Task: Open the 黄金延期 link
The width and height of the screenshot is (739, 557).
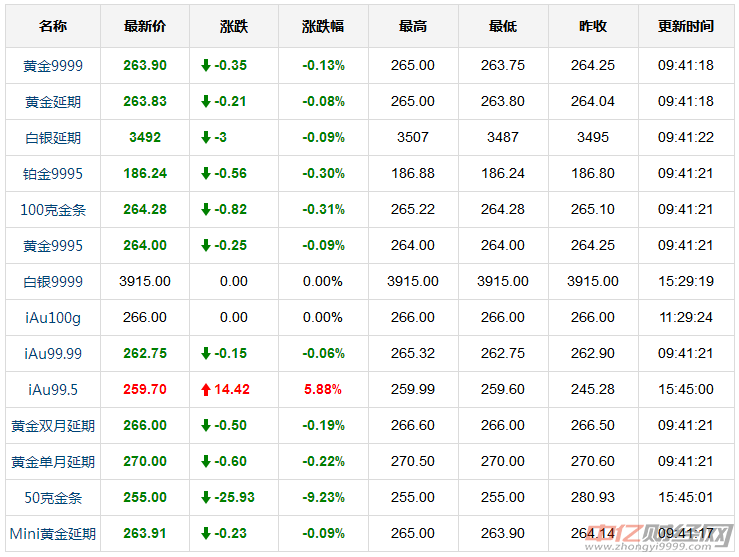Action: tap(53, 102)
